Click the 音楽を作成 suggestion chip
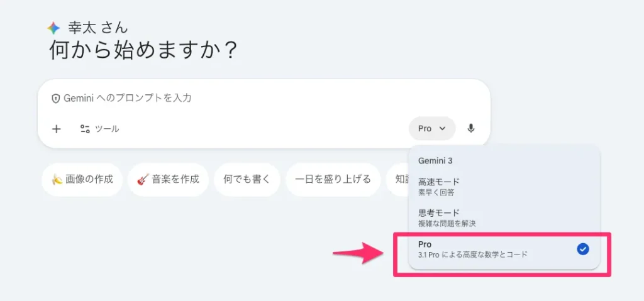644x301 pixels. click(x=168, y=179)
